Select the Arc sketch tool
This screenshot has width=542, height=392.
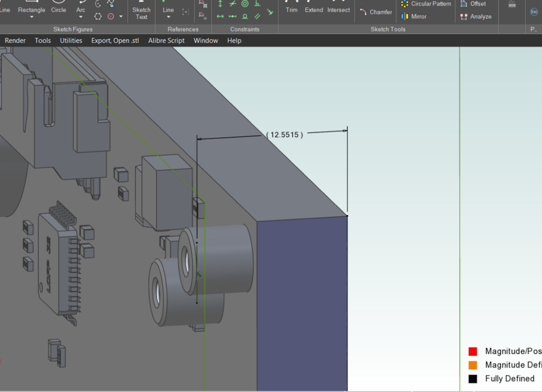point(81,7)
